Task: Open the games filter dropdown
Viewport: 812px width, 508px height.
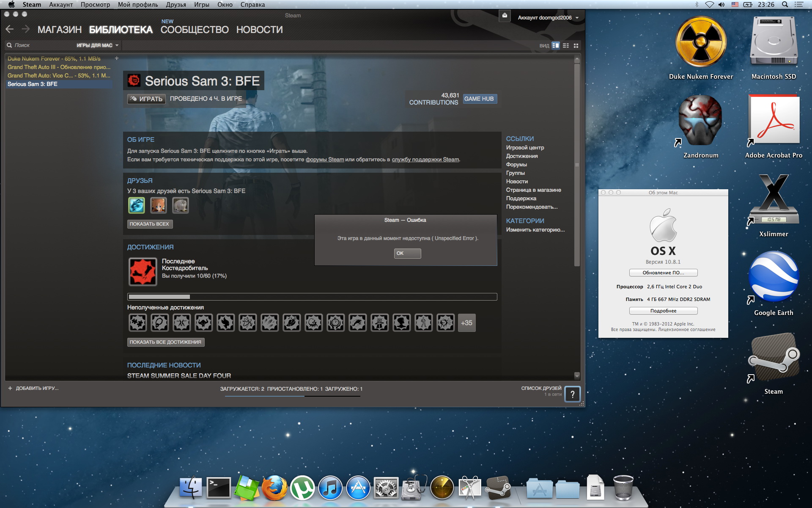Action: (x=97, y=45)
